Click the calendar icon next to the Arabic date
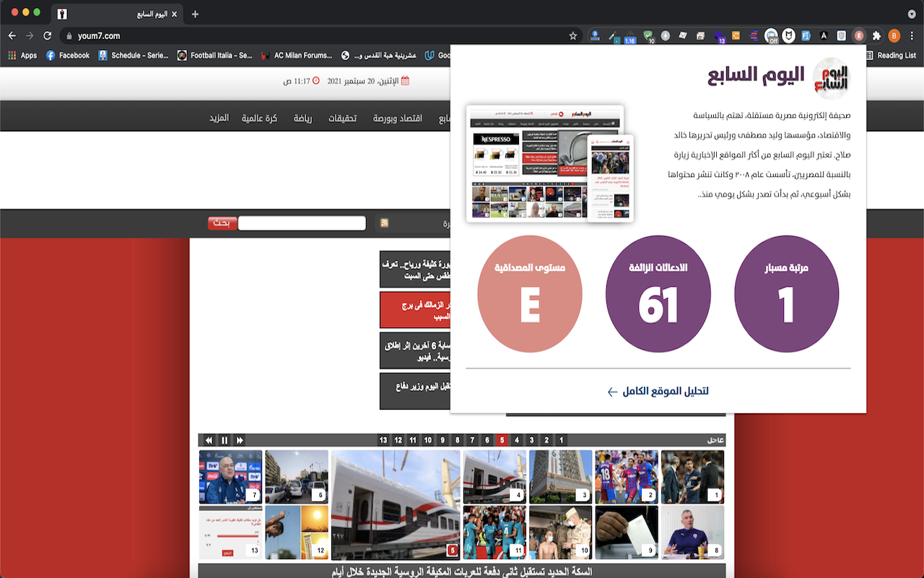 pyautogui.click(x=405, y=81)
